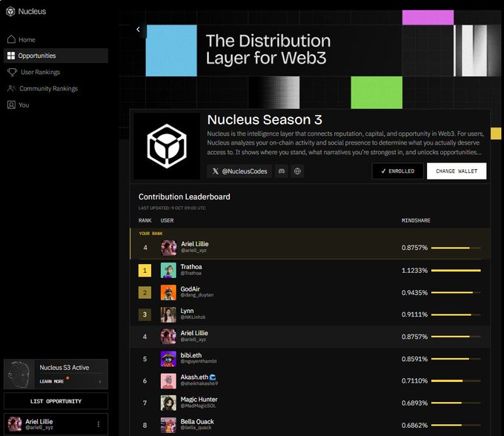The image size is (504, 436).
Task: Click Akash.eth's mindshare progress bar
Action: coord(456,380)
